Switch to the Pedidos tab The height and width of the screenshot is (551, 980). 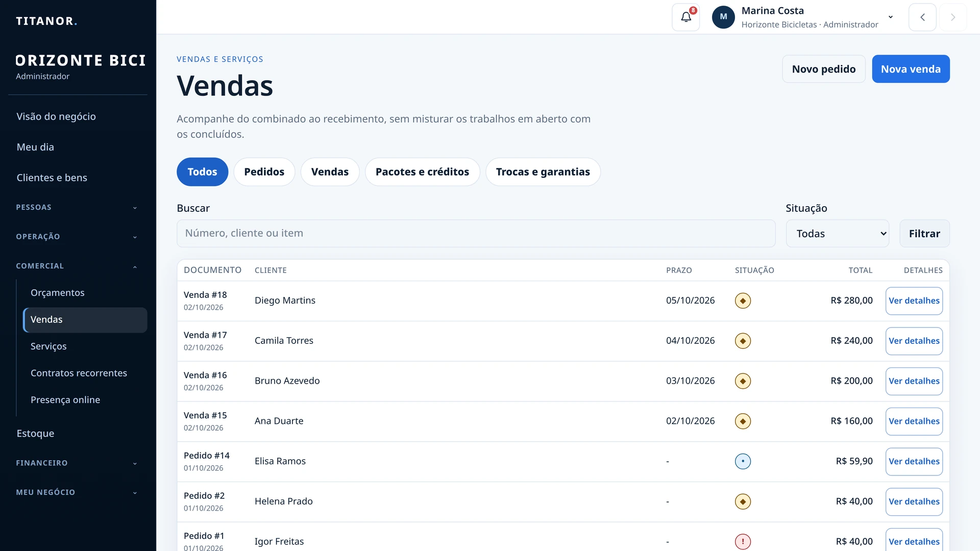pyautogui.click(x=264, y=172)
